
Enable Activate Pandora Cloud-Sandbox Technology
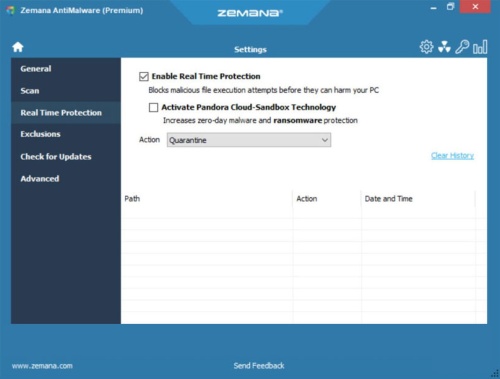pos(153,107)
